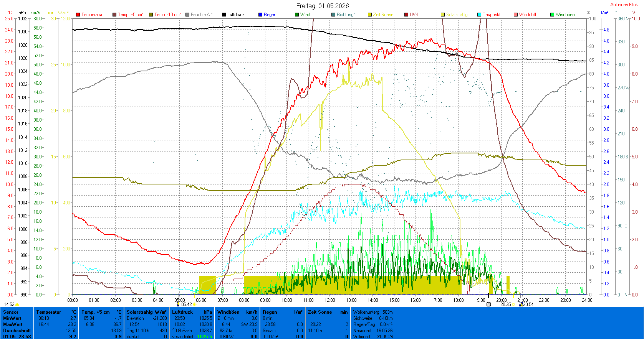Click the Windchill legend label
Image resolution: width=644 pixels, height=339 pixels.
(527, 15)
